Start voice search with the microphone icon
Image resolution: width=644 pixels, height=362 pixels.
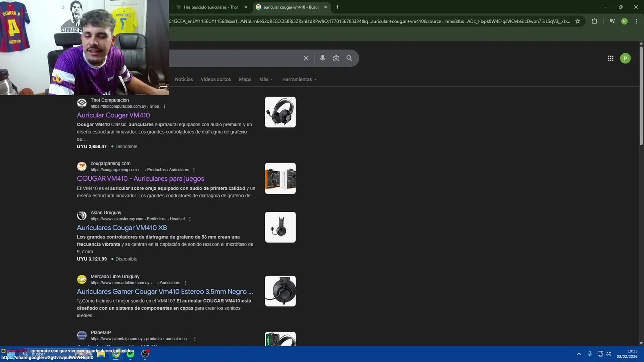point(323,58)
